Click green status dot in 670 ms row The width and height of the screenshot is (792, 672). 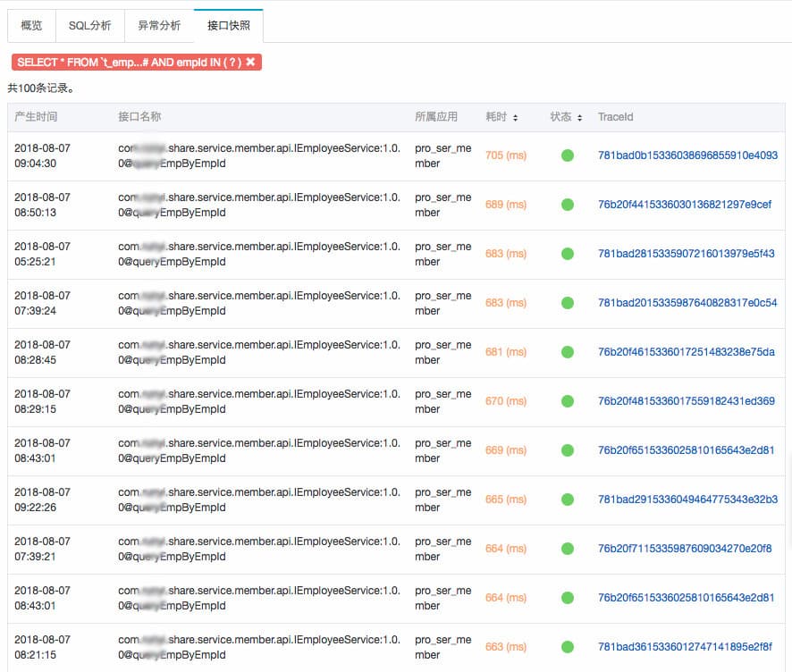click(568, 401)
